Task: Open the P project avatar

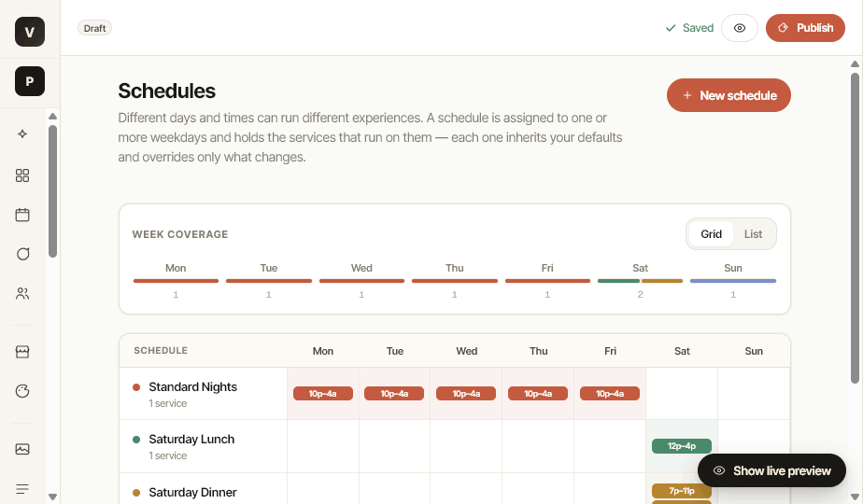Action: [30, 81]
